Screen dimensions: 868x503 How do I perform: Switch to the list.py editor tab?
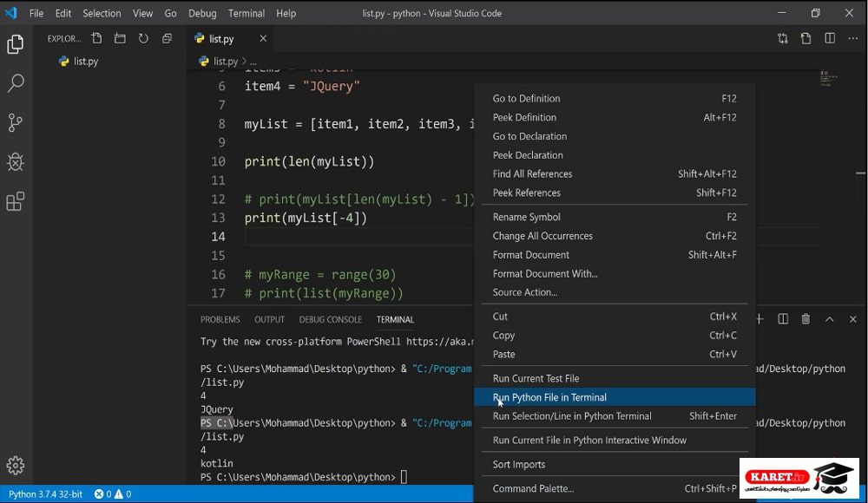click(x=230, y=39)
